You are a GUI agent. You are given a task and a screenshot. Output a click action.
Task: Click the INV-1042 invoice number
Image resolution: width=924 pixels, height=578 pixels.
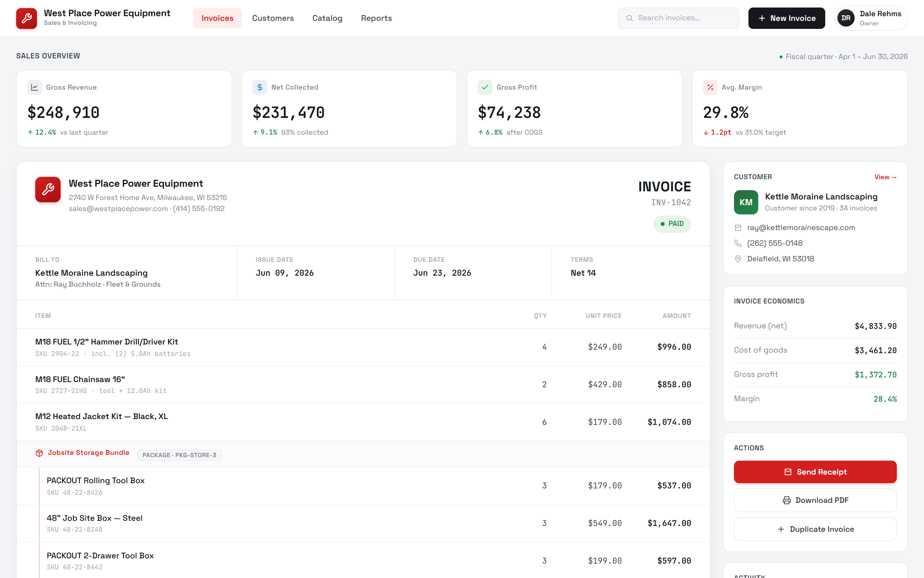tap(671, 202)
